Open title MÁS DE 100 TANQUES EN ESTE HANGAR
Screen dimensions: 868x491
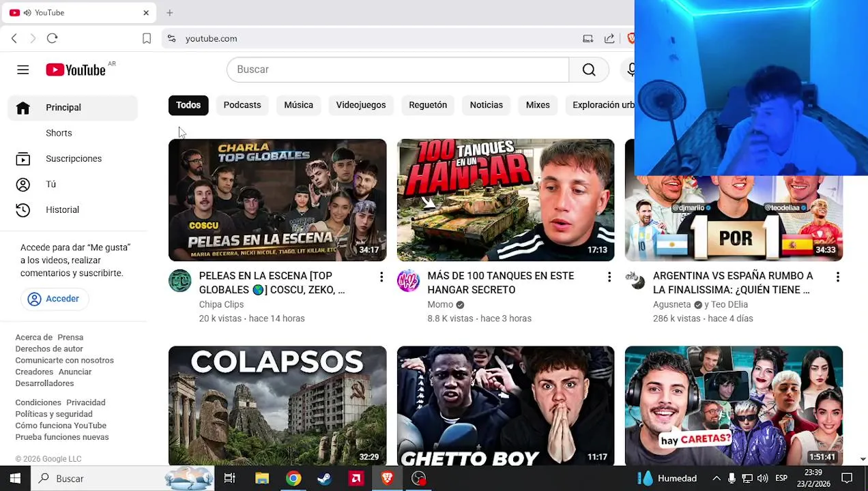tap(501, 283)
